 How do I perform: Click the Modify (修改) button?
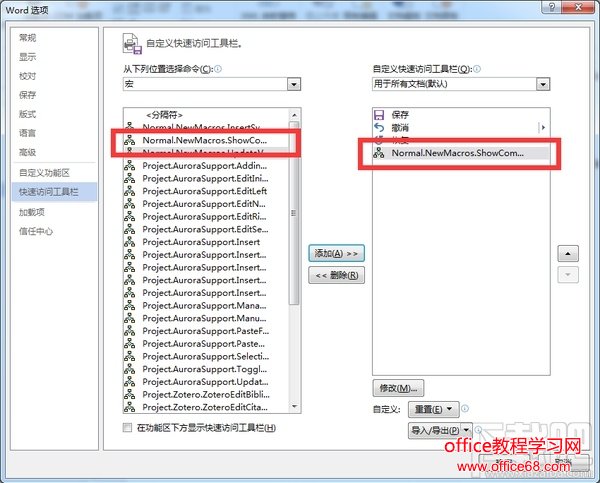[398, 388]
